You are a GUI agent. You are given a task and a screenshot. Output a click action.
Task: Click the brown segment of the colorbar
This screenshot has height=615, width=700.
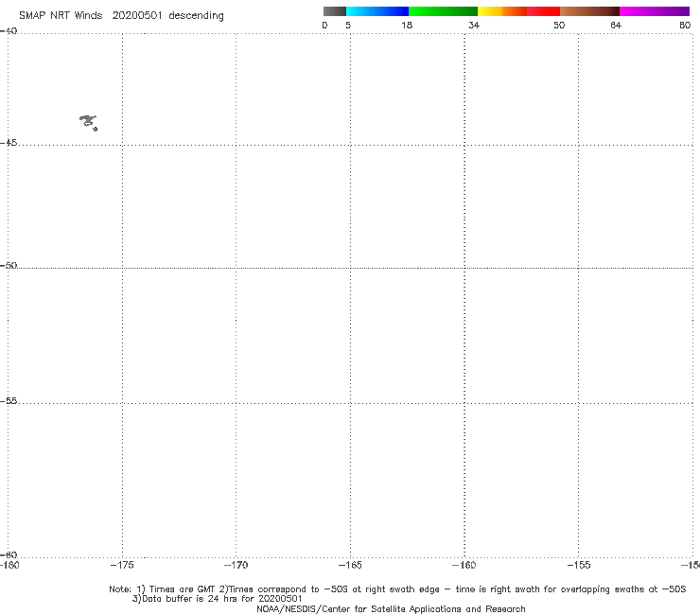[589, 11]
